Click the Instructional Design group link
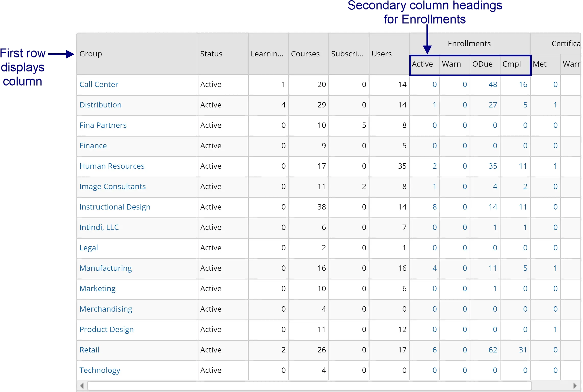This screenshot has height=392, width=583. pyautogui.click(x=115, y=206)
